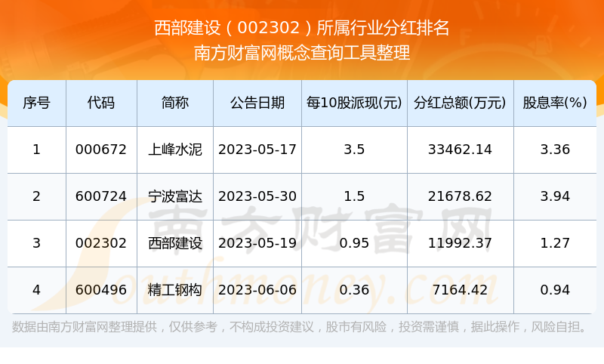Click the payout value 1.5
604x364 pixels.
354,196
